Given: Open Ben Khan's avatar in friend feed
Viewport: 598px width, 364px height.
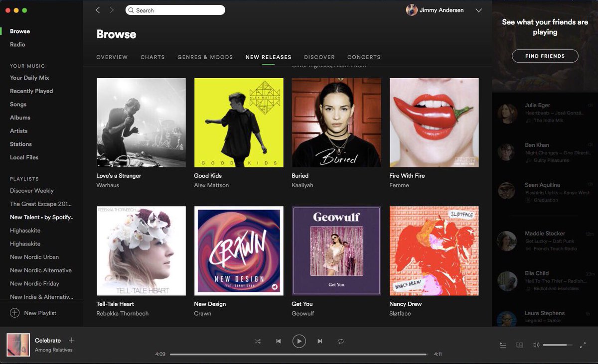Looking at the screenshot, I should click(507, 153).
